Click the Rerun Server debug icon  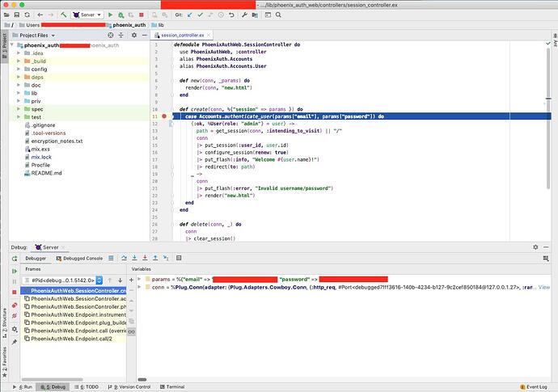click(15, 259)
